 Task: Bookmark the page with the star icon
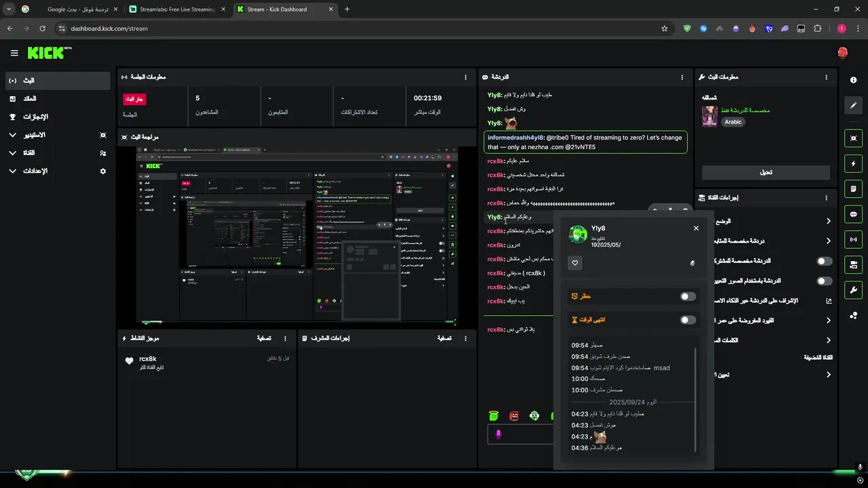665,28
